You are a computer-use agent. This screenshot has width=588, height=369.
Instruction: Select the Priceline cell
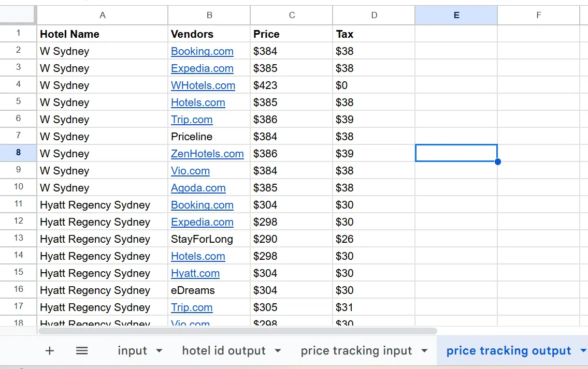(209, 136)
